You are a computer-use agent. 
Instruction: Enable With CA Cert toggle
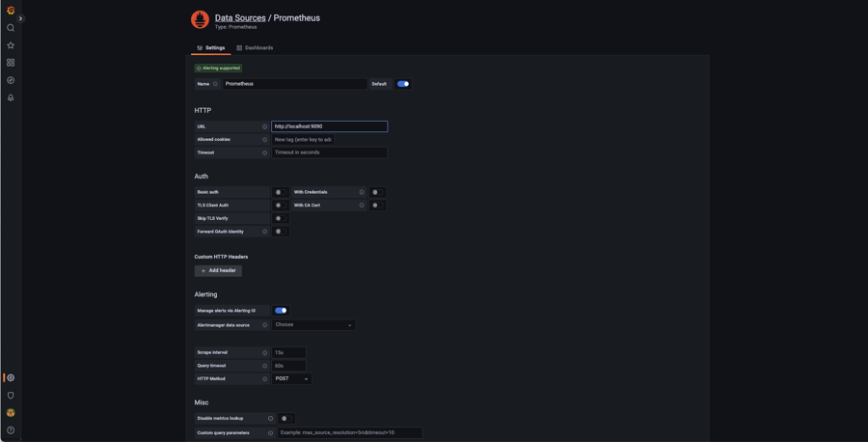[377, 206]
